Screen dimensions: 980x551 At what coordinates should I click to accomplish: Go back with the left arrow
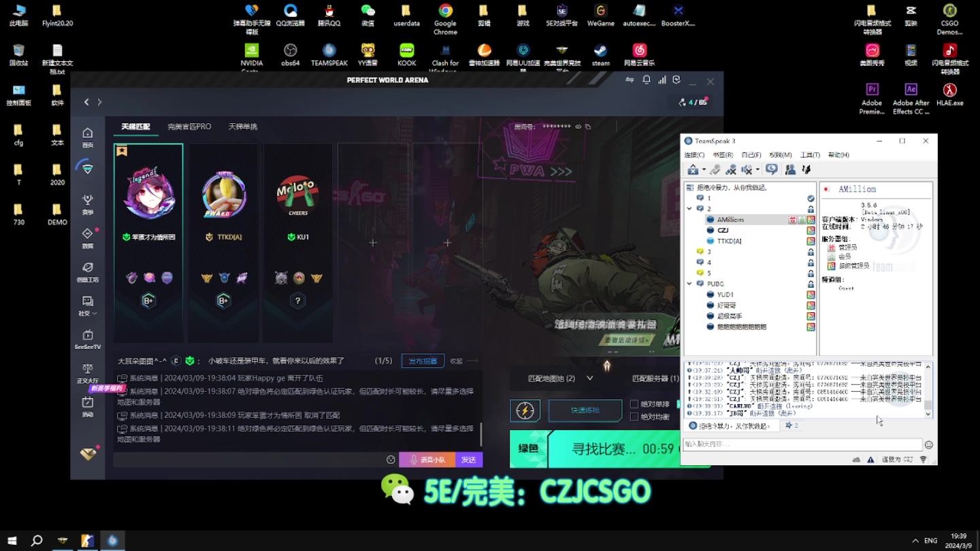[86, 102]
